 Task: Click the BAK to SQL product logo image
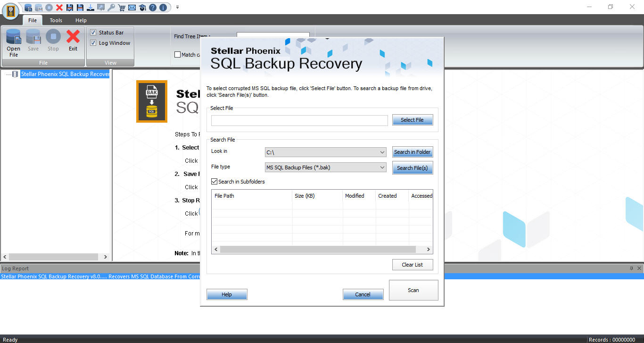click(x=152, y=101)
